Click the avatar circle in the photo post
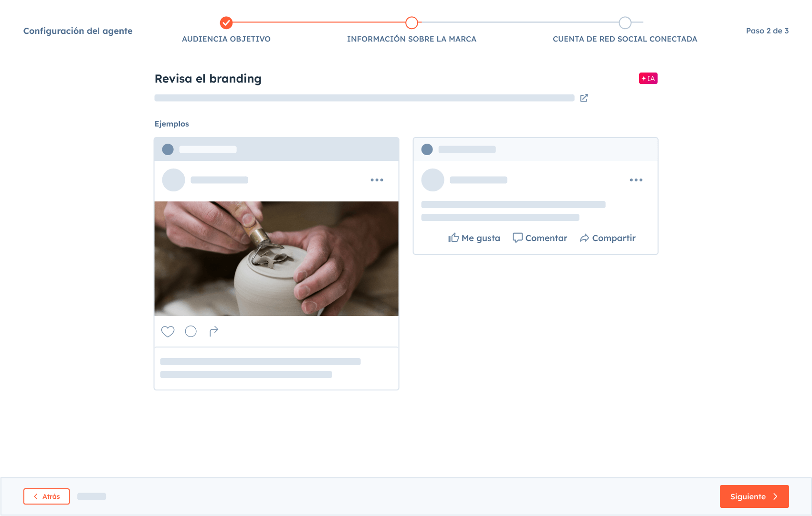Image resolution: width=812 pixels, height=516 pixels. tap(174, 180)
